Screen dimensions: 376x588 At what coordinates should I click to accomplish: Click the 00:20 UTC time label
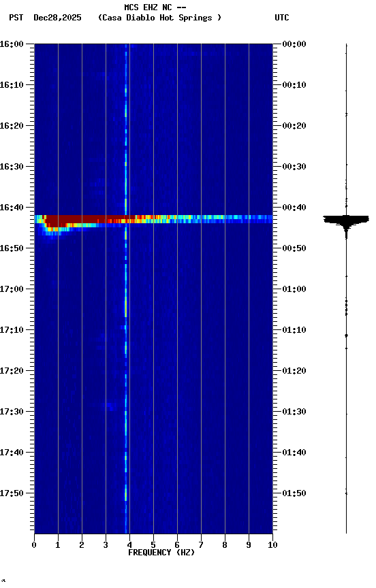point(294,126)
